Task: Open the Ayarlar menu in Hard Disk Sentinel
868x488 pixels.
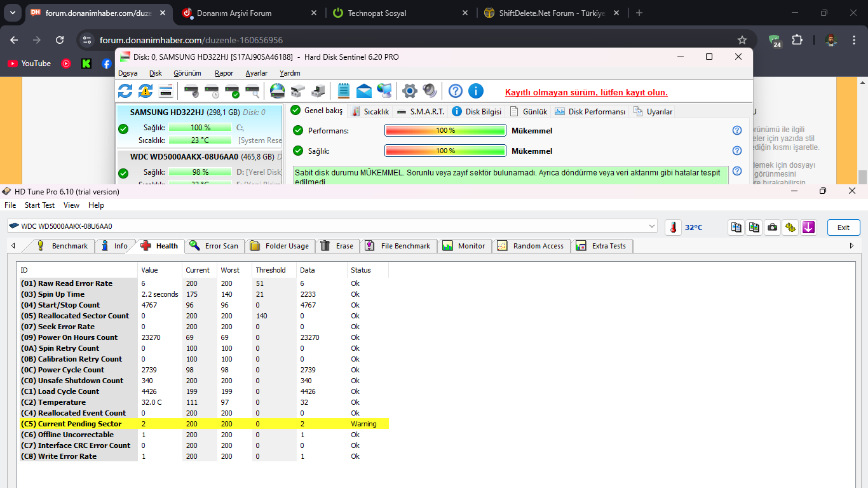Action: tap(257, 73)
